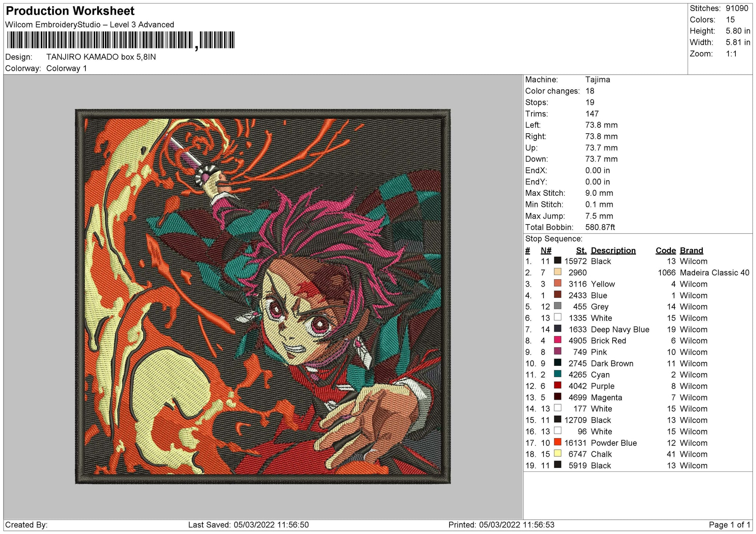Select the stitches count value 91090
Screen dimensions: 756x534
[737, 8]
